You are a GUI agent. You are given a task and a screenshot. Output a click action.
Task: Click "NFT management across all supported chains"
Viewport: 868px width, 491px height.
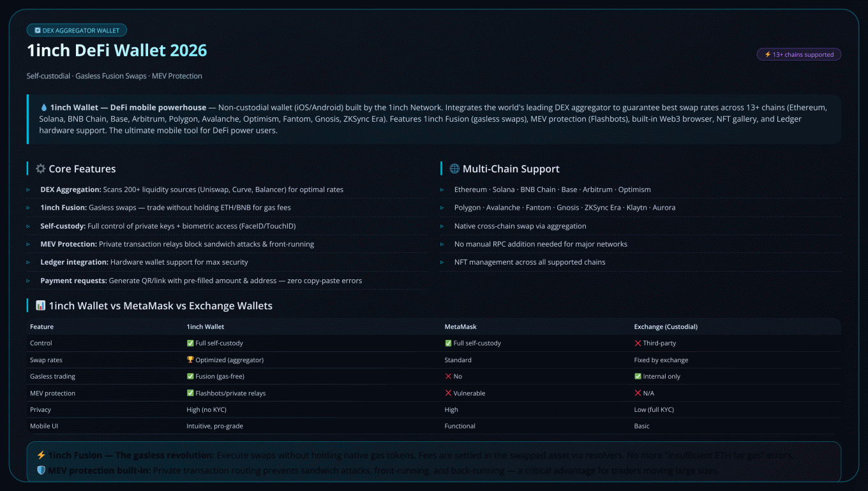coord(641,262)
